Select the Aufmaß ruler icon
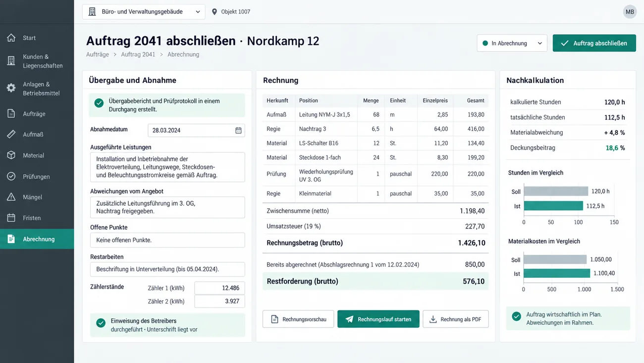This screenshot has height=363, width=644. pyautogui.click(x=11, y=134)
